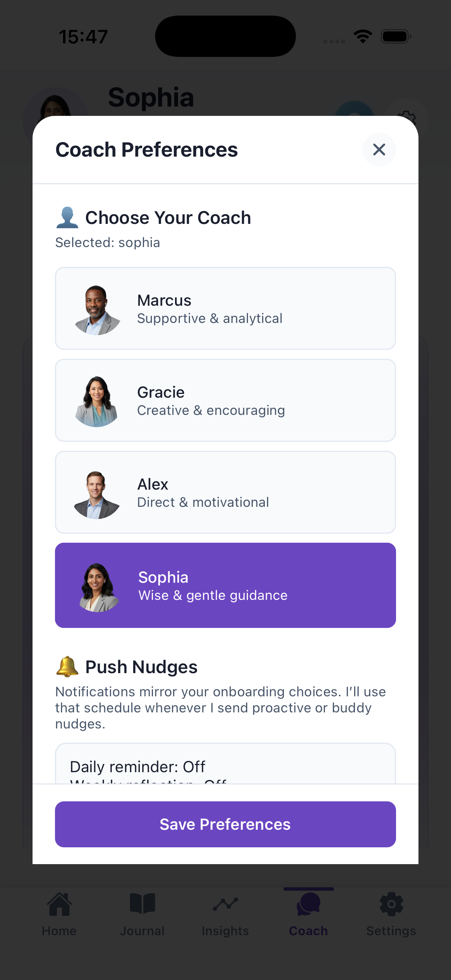The image size is (451, 980).
Task: Tap the gear icon in the header
Action: point(407,114)
